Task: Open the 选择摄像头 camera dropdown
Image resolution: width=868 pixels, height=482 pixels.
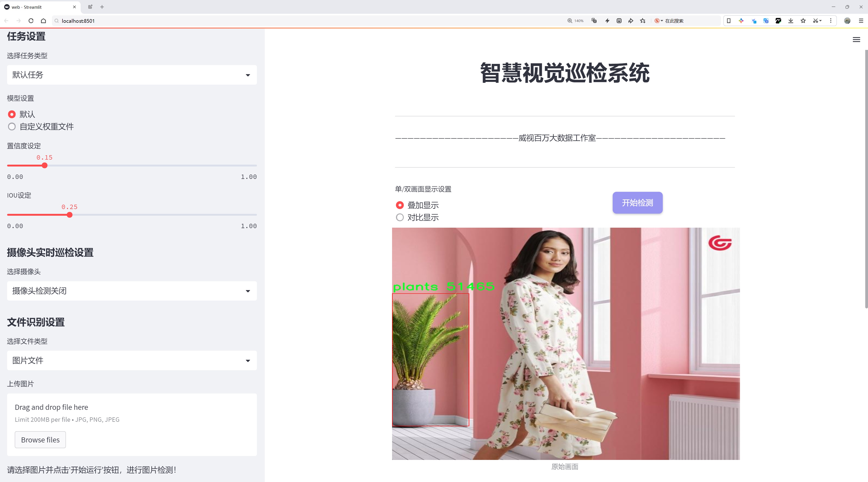Action: (132, 291)
